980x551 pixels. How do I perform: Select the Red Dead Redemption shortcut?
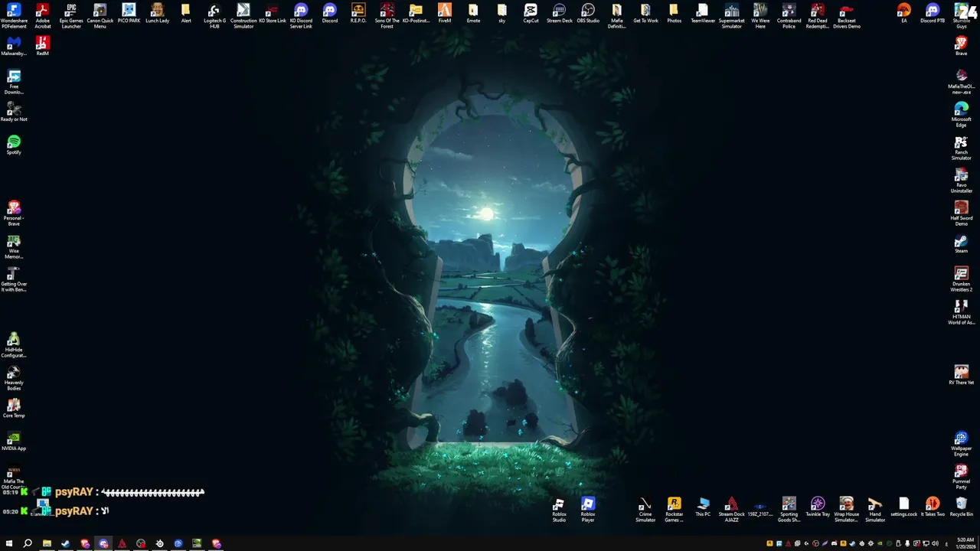(x=818, y=16)
